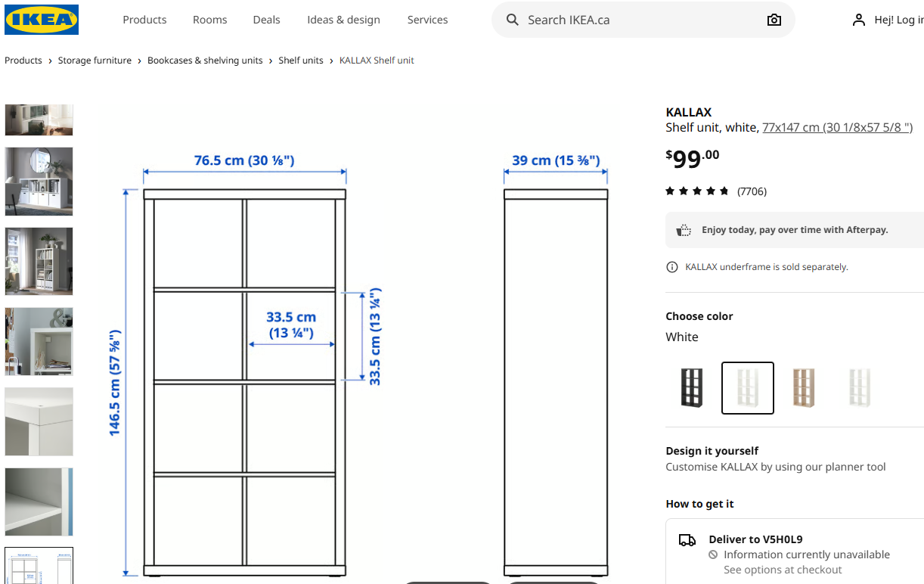Open the 7706 reviews count

tap(752, 191)
